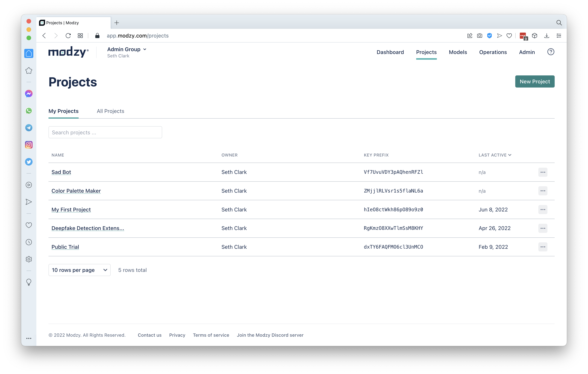
Task: Switch to the All Projects tab
Action: coord(110,111)
